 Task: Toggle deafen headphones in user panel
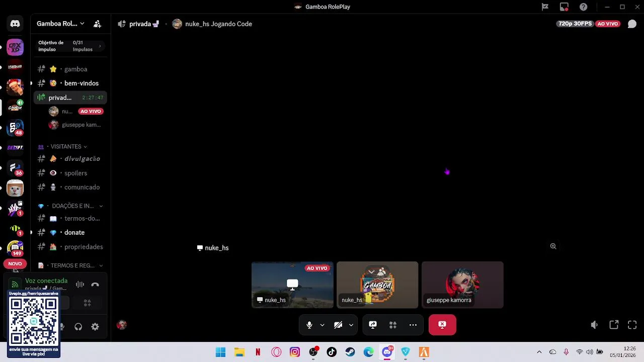[x=78, y=327]
